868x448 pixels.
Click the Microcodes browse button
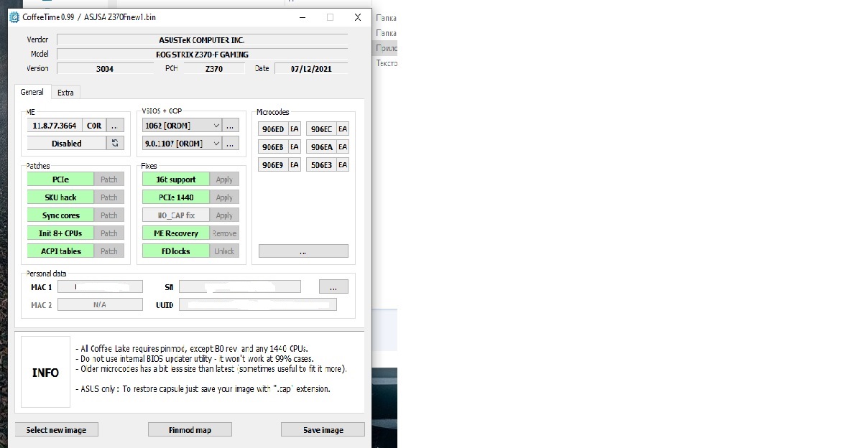[x=303, y=251]
